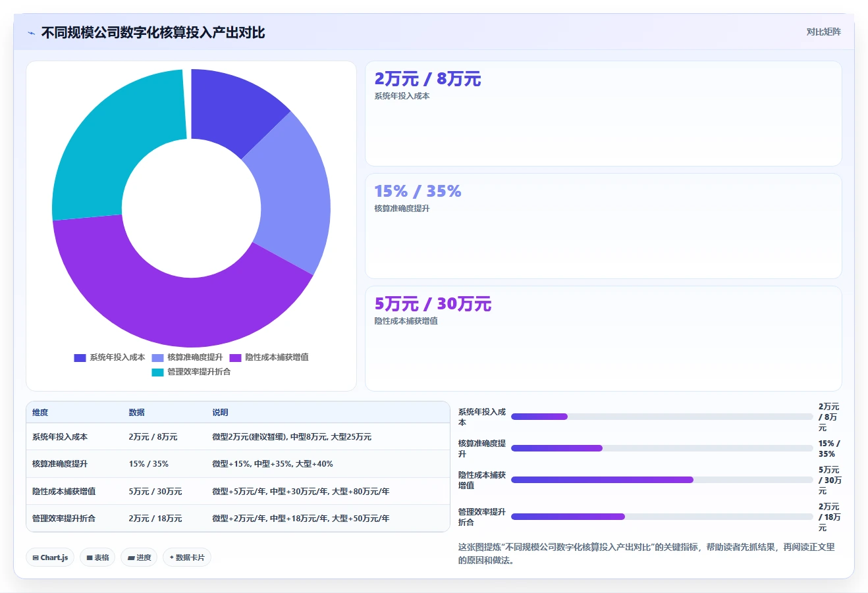Screen dimensions: 868x593
Task: Click the 说明 column header
Action: point(220,413)
